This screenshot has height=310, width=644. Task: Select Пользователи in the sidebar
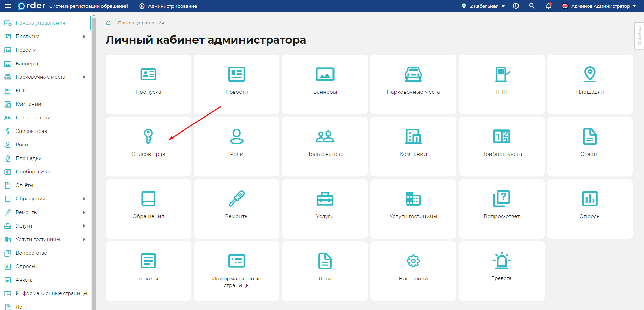(33, 118)
